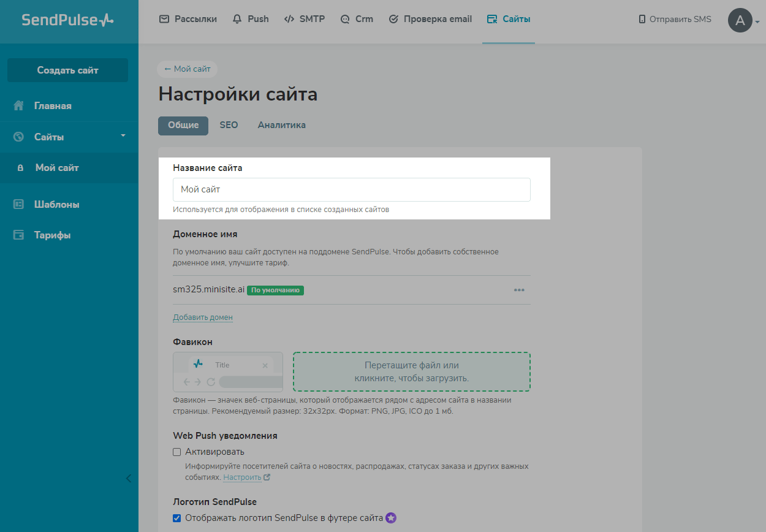Enable the Активировать Web Push checkbox

176,452
